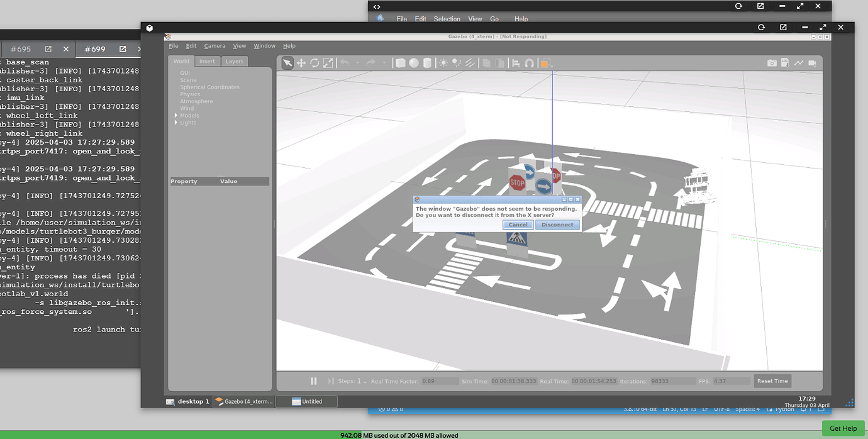Switch to the Layers tab
868x439 pixels.
click(234, 61)
